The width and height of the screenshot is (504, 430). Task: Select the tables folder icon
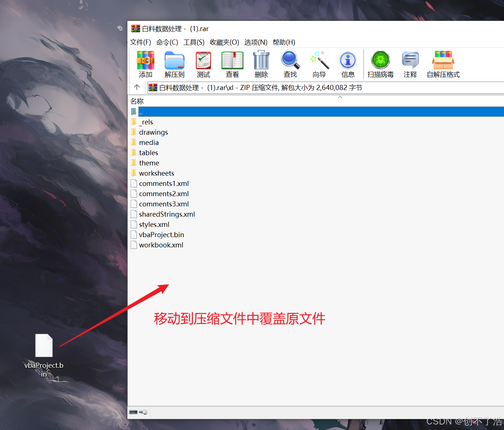134,153
